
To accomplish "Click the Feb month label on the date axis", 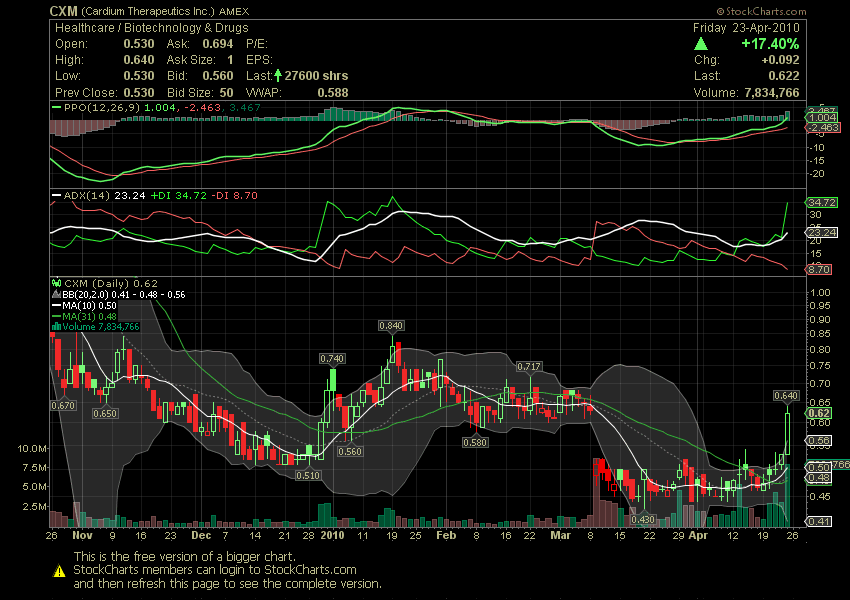I will coord(446,536).
